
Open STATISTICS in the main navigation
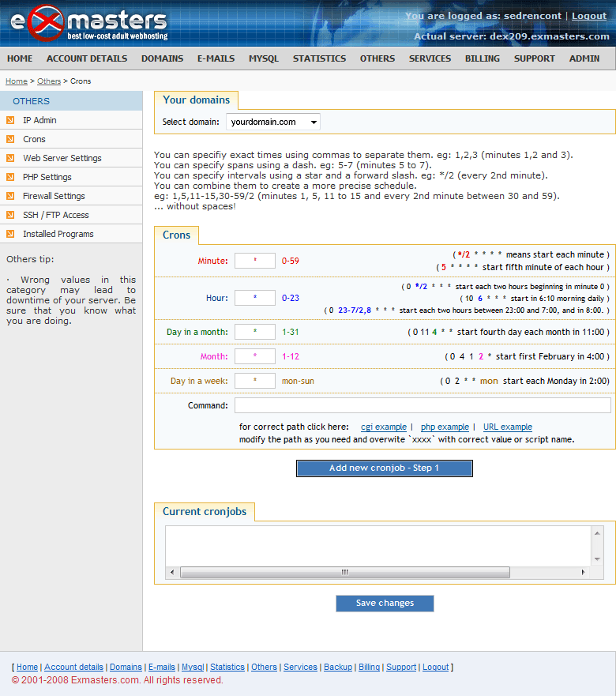pos(319,58)
